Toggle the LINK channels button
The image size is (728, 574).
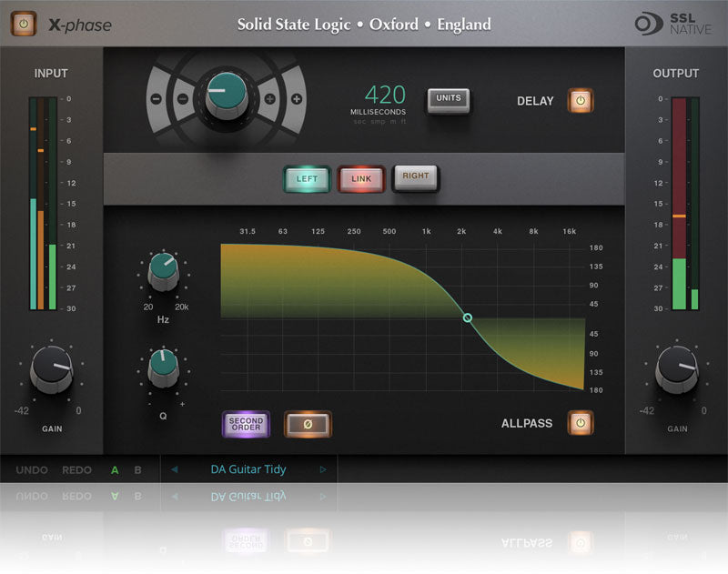click(361, 179)
